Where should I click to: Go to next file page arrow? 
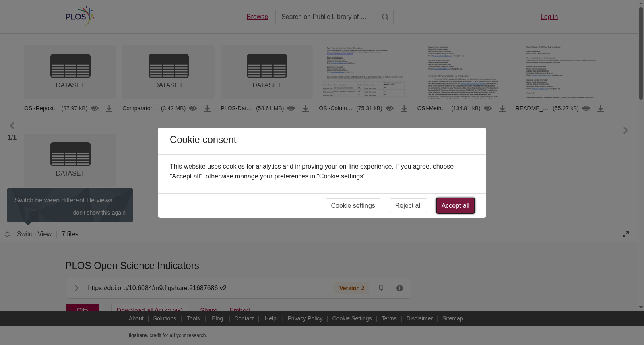(x=626, y=130)
